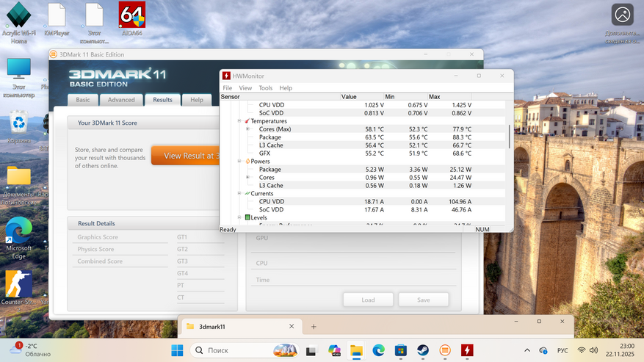Click the taskbar search field
Screen dimensions: 644x362
tap(245, 350)
